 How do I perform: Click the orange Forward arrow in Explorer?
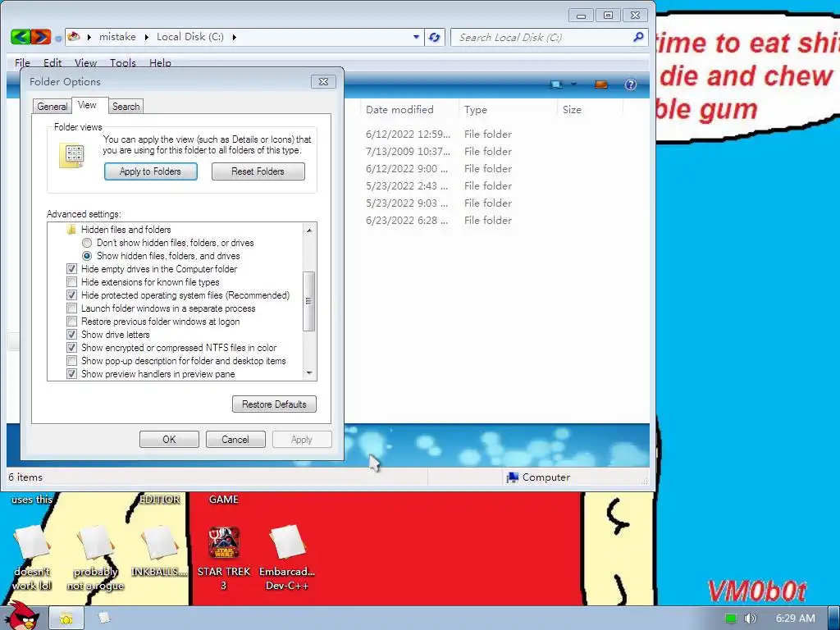click(41, 37)
